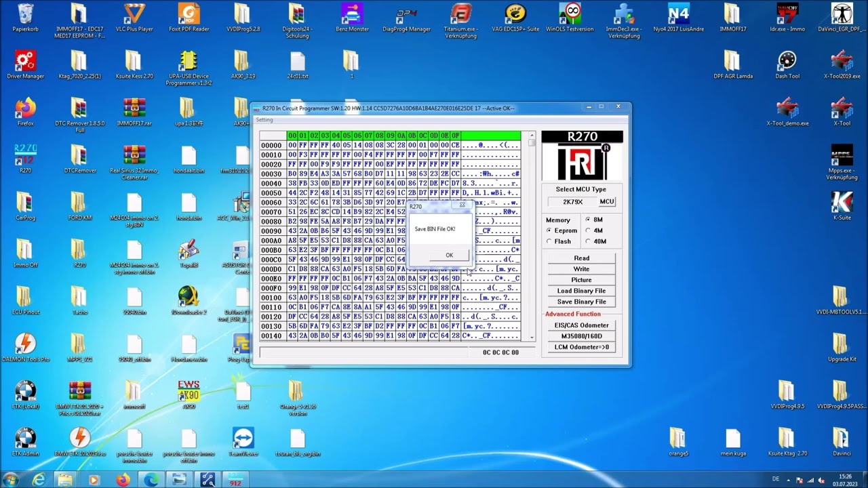Open the Papierkorb recycle bin
868x488 pixels.
(x=26, y=18)
